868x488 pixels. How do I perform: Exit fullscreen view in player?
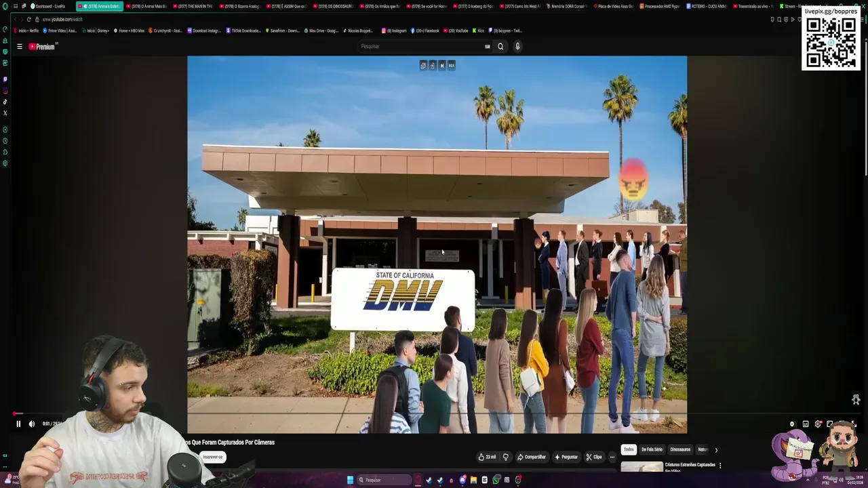pyautogui.click(x=853, y=424)
